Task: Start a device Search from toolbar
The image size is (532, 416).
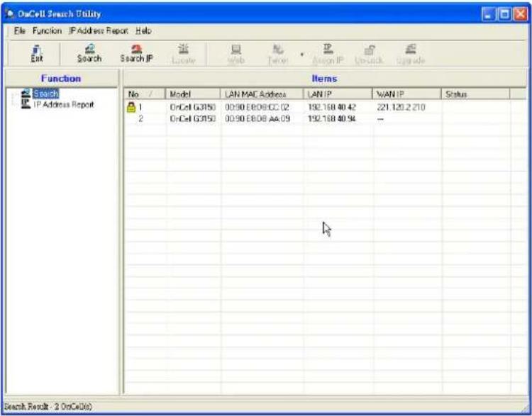Action: click(x=89, y=54)
